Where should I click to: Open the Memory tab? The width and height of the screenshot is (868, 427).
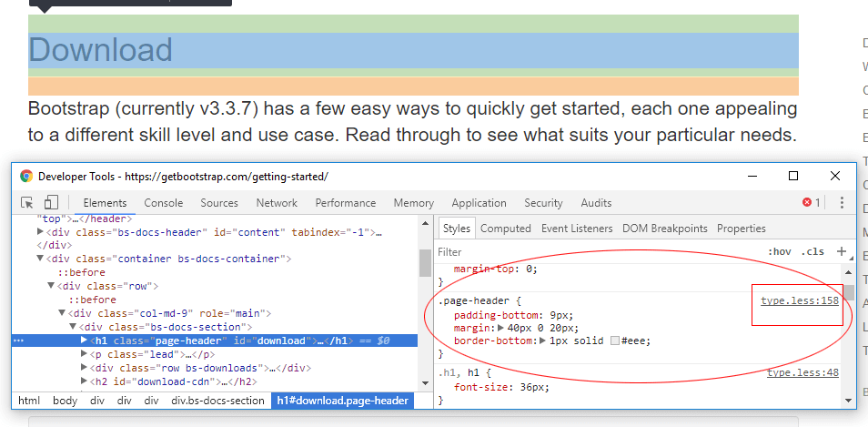[413, 203]
